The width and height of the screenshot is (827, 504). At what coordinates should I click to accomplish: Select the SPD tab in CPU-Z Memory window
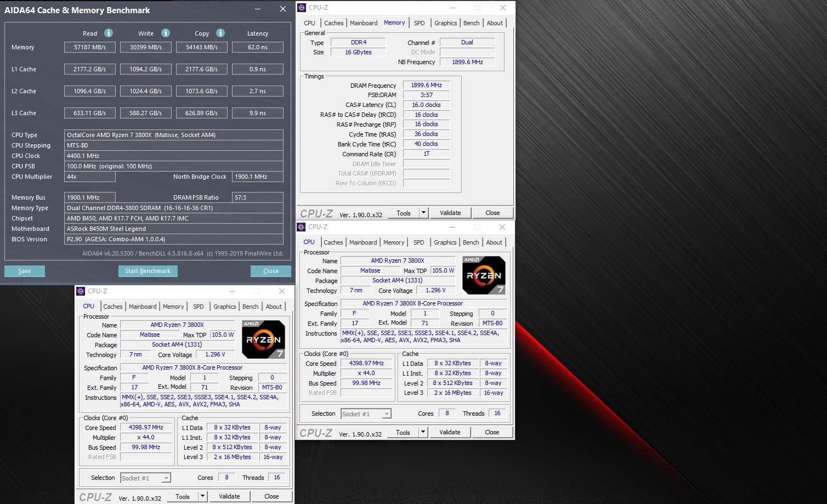pyautogui.click(x=419, y=23)
